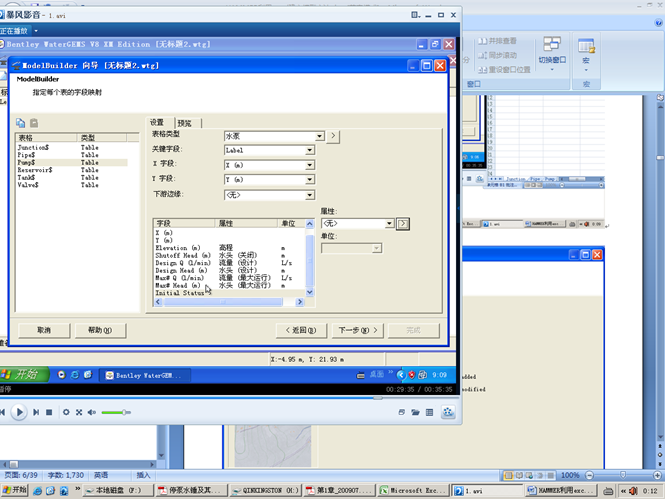
Task: Mute the media player speaker icon
Action: 93,412
